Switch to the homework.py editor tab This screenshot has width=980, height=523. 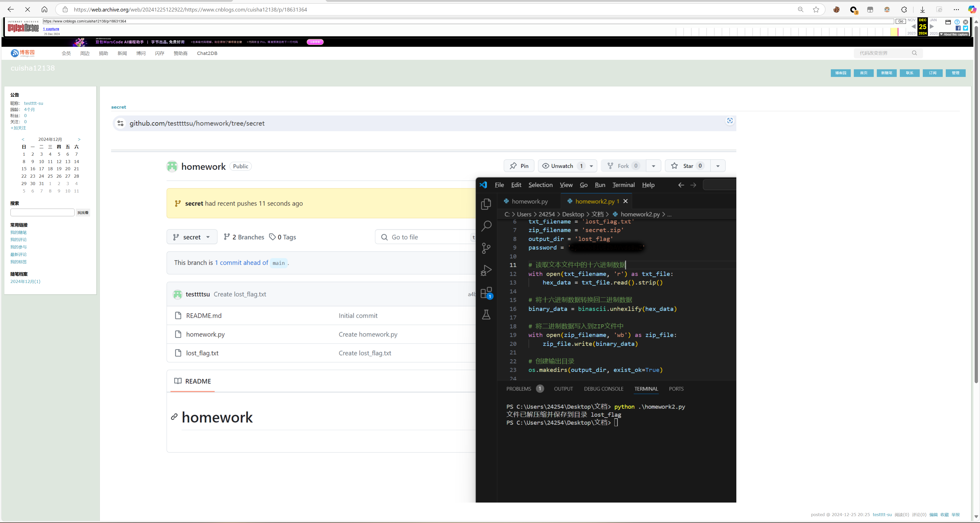pos(529,201)
